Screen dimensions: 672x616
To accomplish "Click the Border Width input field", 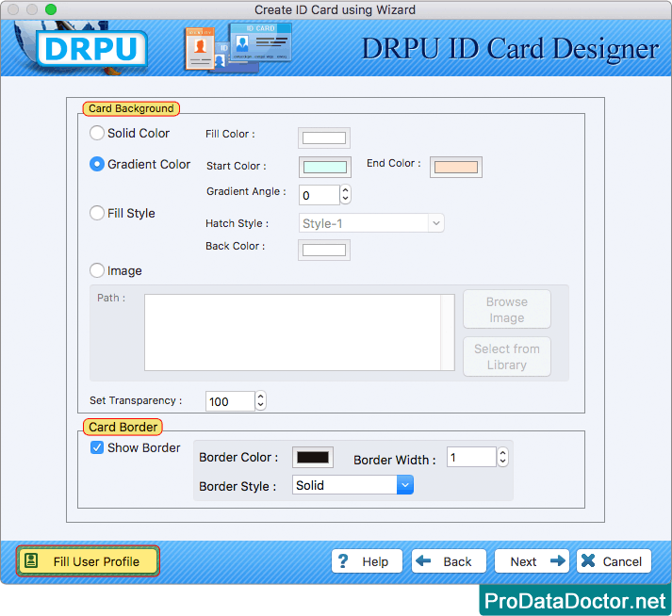I will pos(471,457).
